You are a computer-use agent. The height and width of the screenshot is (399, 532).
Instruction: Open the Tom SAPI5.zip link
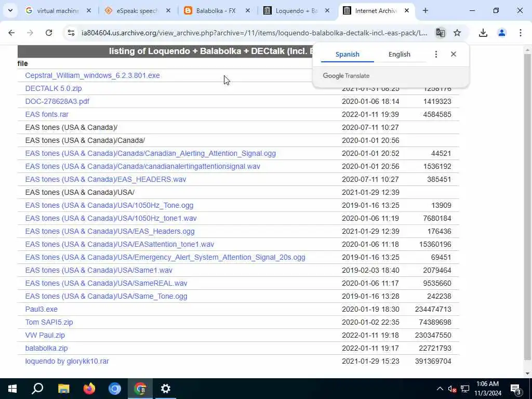pos(49,322)
